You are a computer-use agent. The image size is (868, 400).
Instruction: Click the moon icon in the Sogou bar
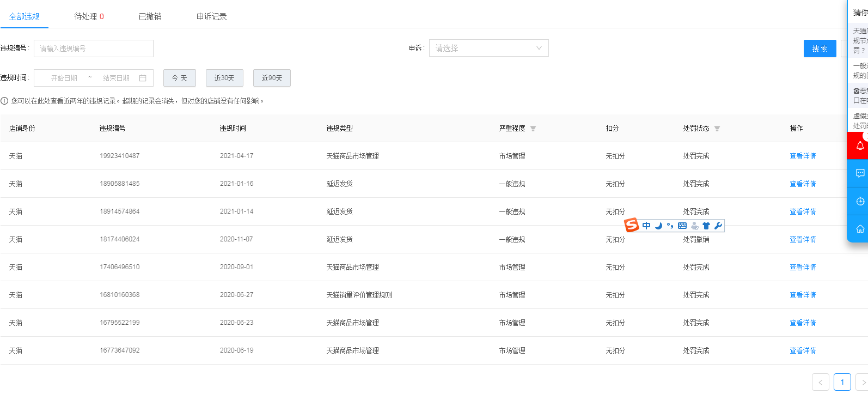point(658,226)
